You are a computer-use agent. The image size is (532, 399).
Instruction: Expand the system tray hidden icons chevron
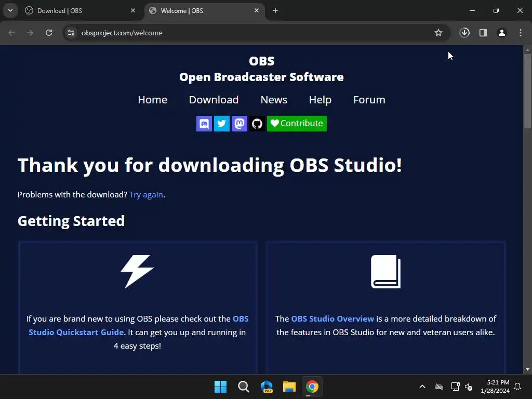[422, 387]
